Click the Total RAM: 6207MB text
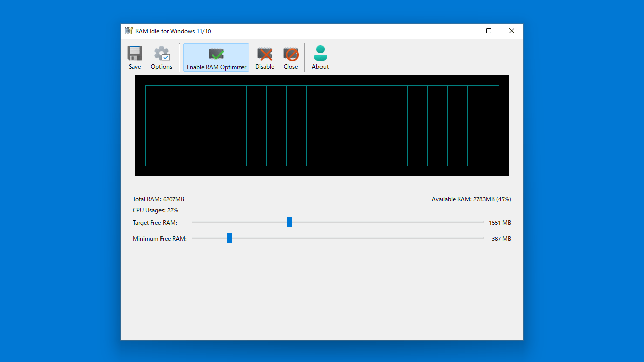The height and width of the screenshot is (362, 644). (158, 199)
